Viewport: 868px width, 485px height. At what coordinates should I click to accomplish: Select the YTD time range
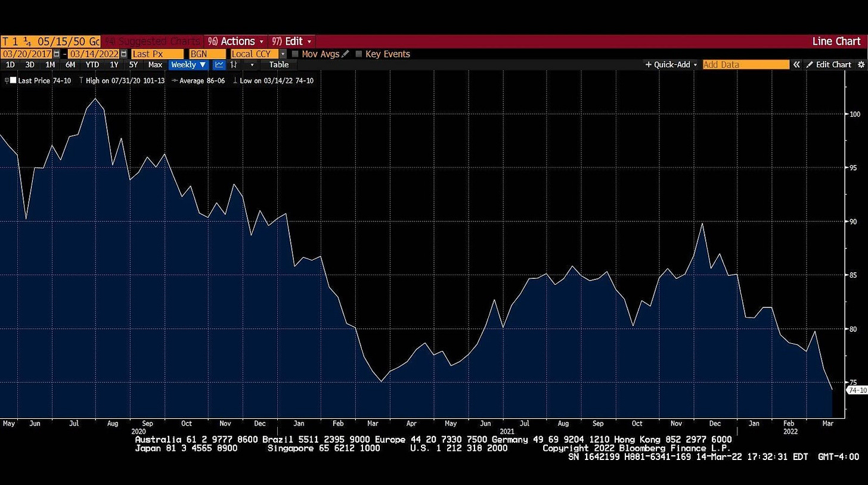click(x=92, y=64)
